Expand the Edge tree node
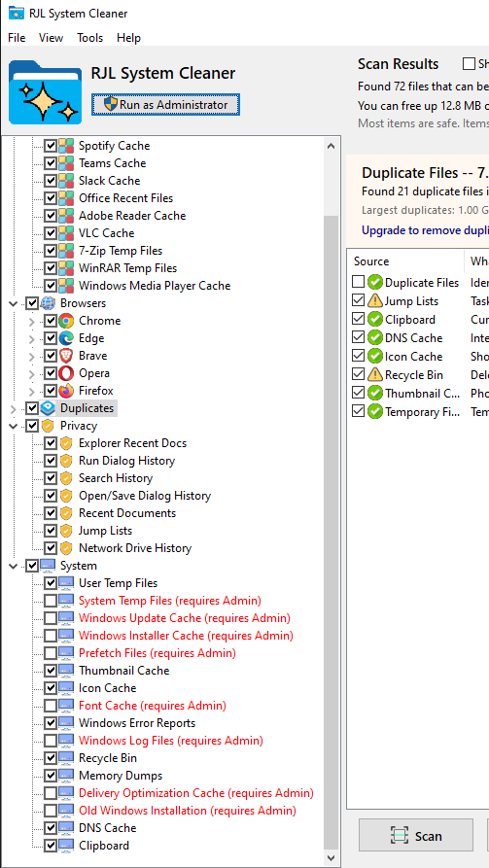 [x=31, y=338]
